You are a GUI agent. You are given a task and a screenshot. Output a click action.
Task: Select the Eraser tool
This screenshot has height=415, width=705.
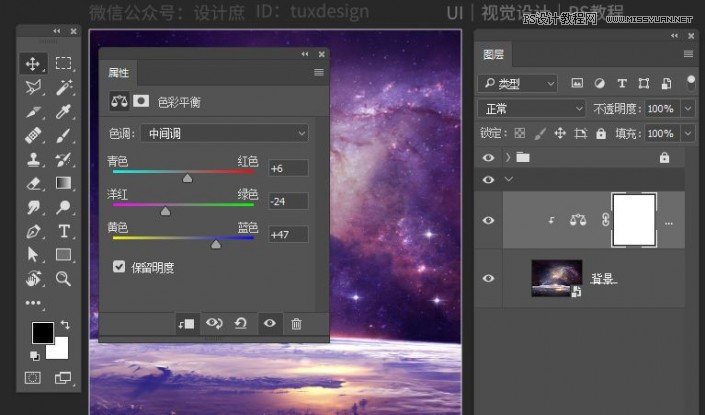(x=33, y=183)
